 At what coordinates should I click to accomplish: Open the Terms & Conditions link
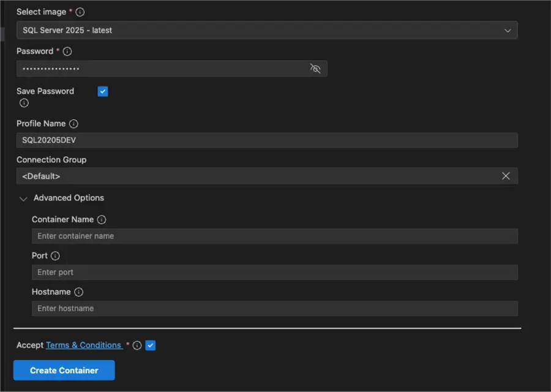(x=84, y=345)
